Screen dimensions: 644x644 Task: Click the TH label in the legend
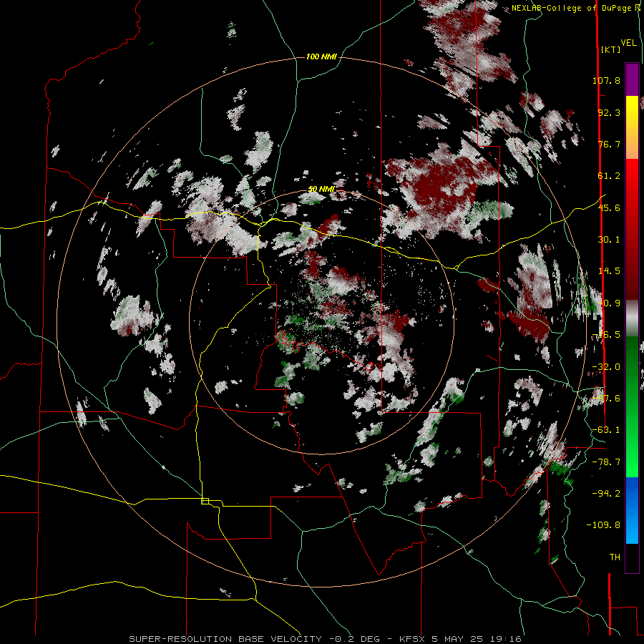pyautogui.click(x=615, y=557)
